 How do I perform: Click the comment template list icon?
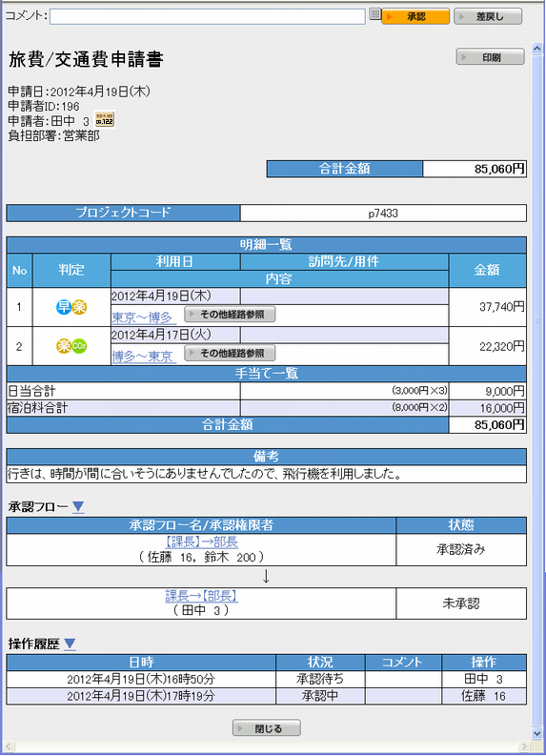pos(374,14)
